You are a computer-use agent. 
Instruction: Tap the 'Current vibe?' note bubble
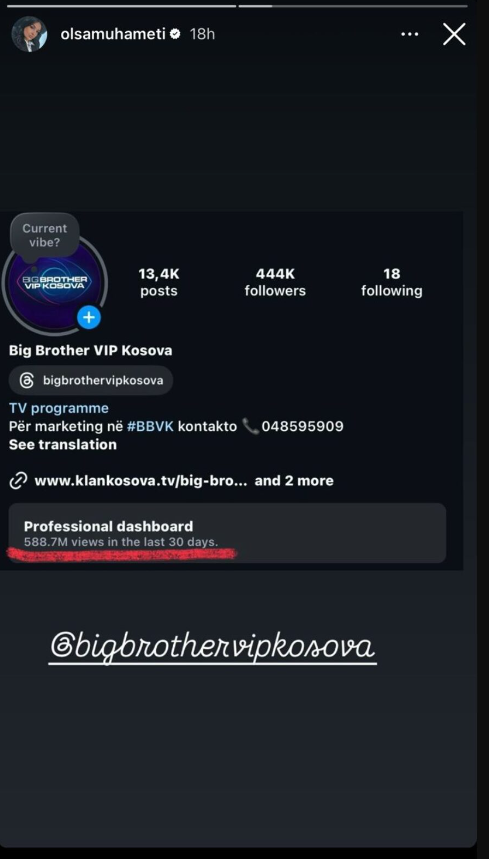[x=45, y=235]
